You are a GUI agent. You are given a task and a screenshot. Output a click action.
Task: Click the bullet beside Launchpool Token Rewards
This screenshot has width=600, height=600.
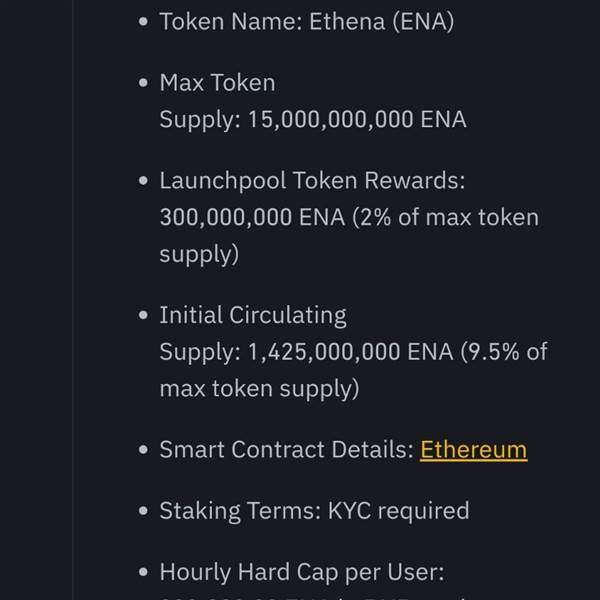pos(143,181)
